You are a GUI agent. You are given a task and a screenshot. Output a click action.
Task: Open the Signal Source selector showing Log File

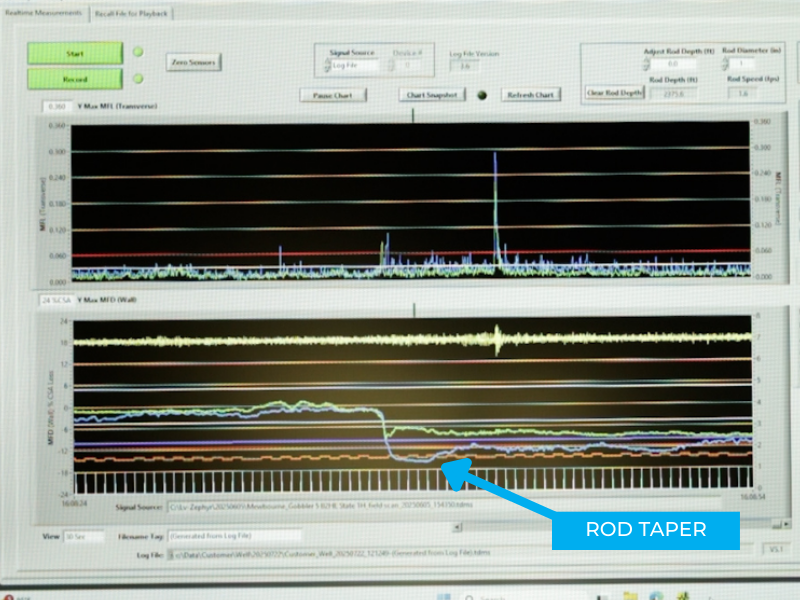[355, 65]
